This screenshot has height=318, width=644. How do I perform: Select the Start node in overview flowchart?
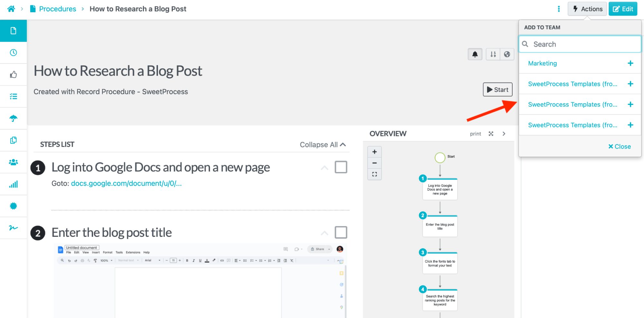coord(440,158)
